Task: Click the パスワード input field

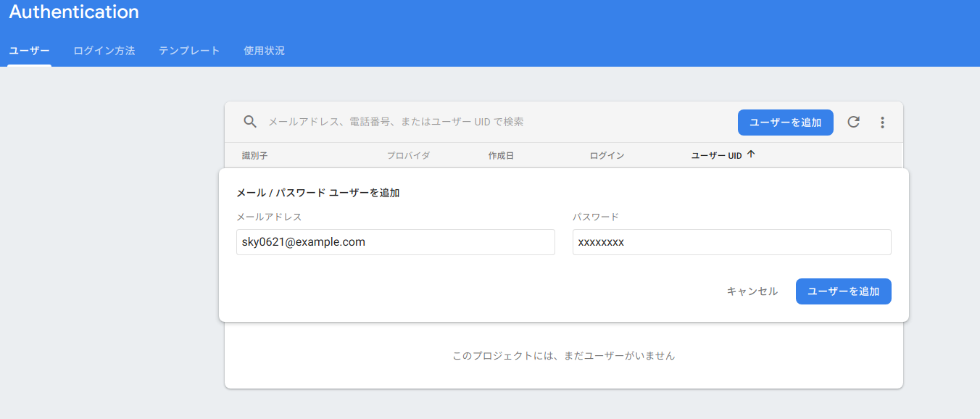Action: click(731, 241)
